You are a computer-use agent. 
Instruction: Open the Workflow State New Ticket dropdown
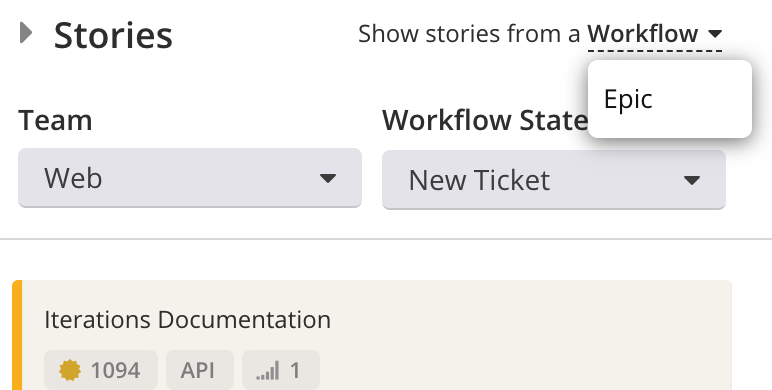[x=554, y=180]
